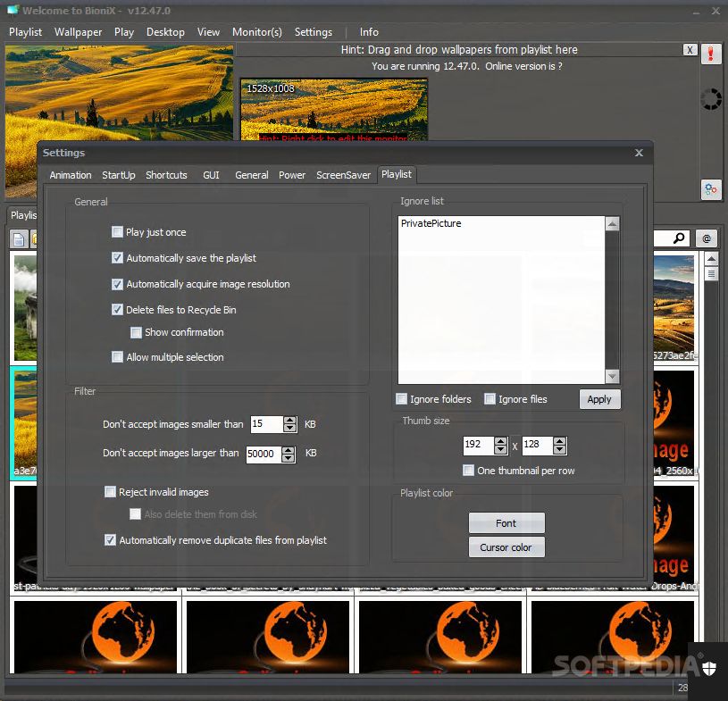
Task: Enable the Play just once checkbox
Action: pos(117,231)
